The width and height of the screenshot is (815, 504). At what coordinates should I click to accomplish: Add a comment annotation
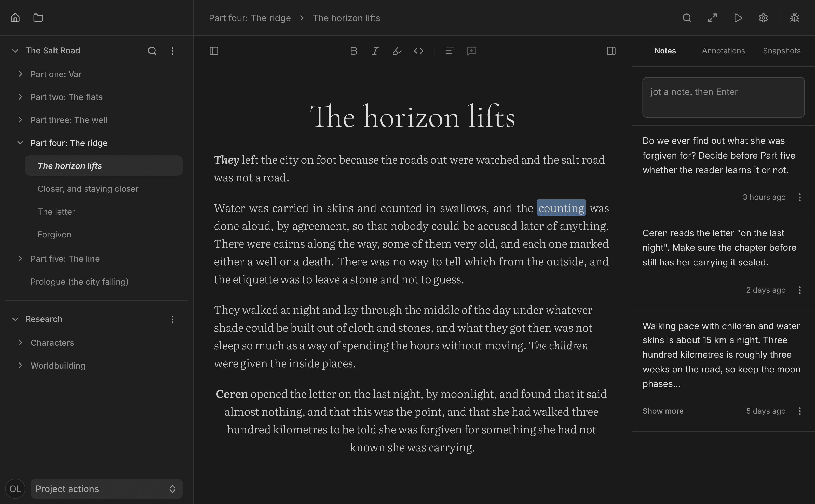471,51
